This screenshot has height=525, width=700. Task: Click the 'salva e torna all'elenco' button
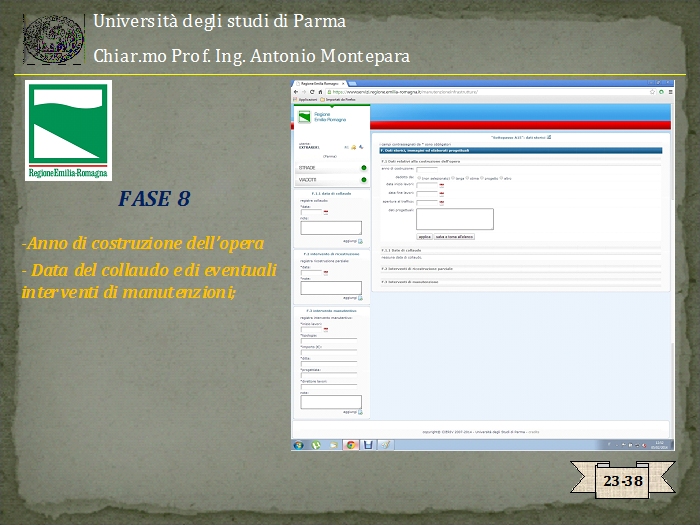coord(454,237)
